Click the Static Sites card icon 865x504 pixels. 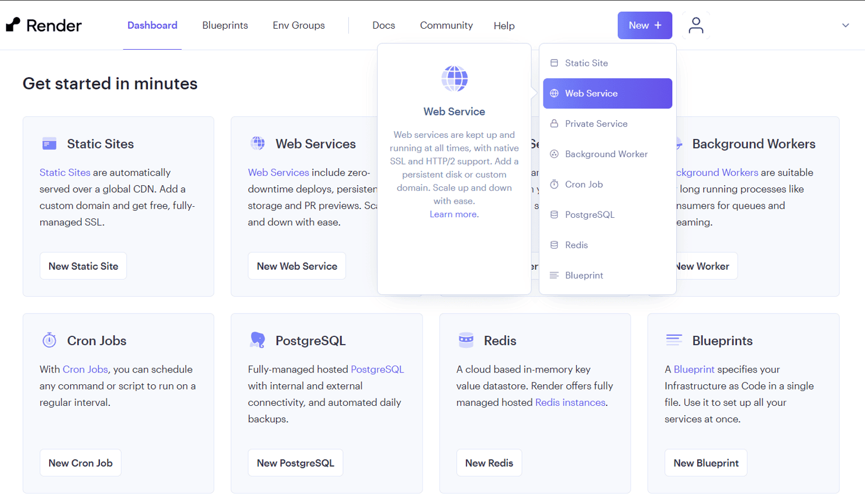point(50,144)
